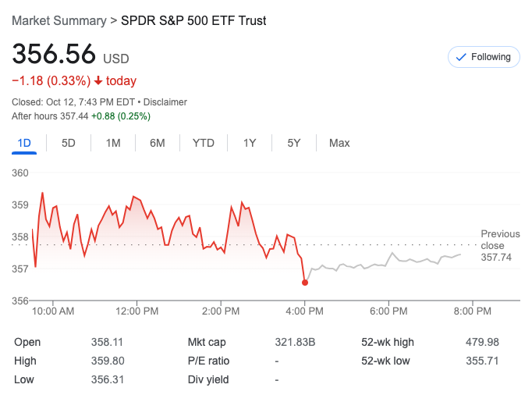This screenshot has width=532, height=395.
Task: Open the Market Summary link
Action: pos(59,20)
